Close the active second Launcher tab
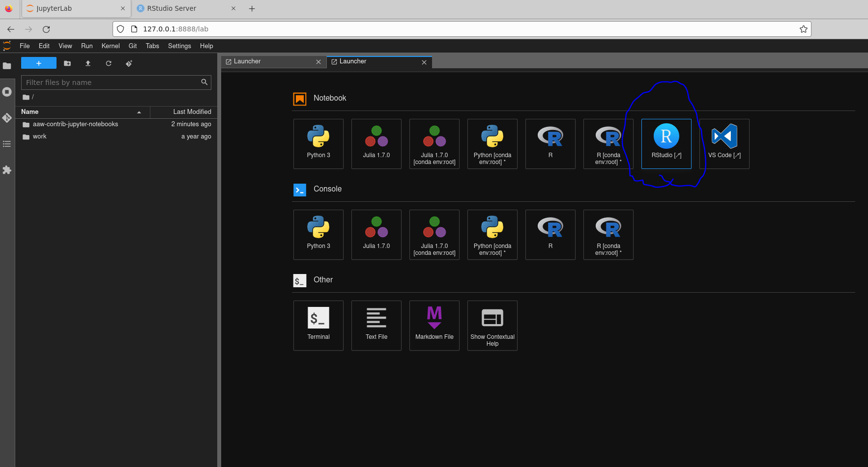Screen dimensions: 868x467 click(424, 62)
